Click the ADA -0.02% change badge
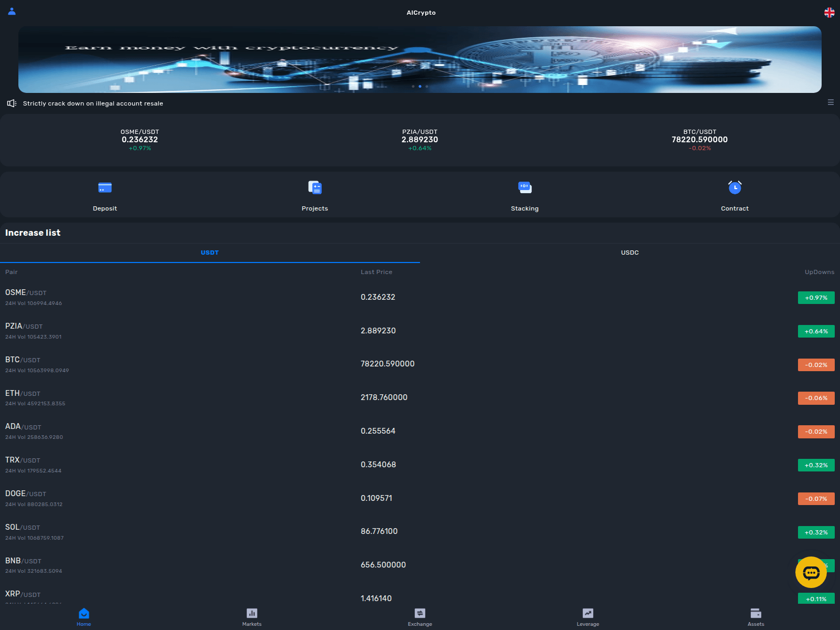 coord(816,432)
